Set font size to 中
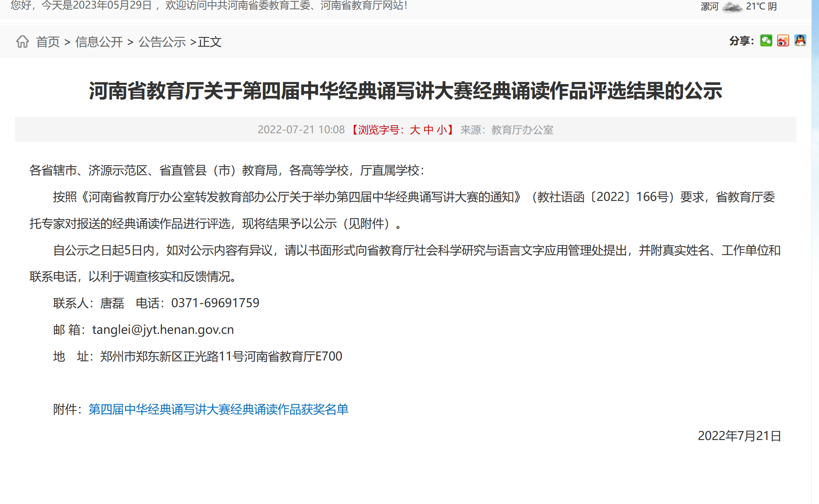This screenshot has width=819, height=504. [429, 130]
